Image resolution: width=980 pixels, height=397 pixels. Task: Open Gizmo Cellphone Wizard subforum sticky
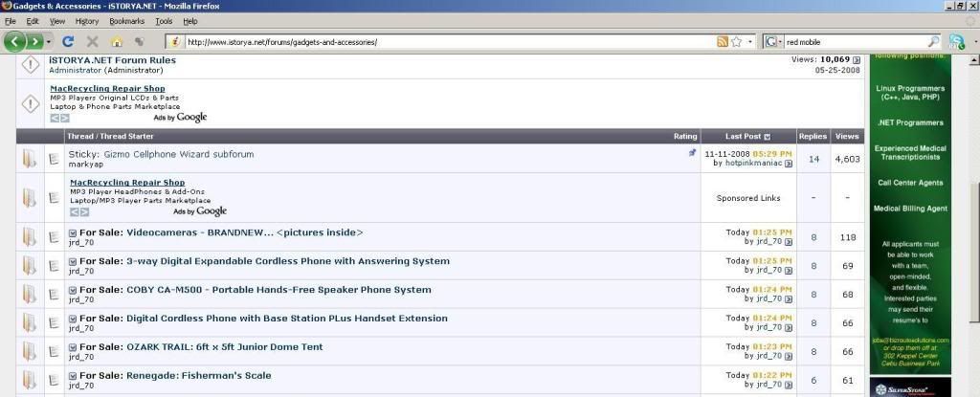[179, 154]
